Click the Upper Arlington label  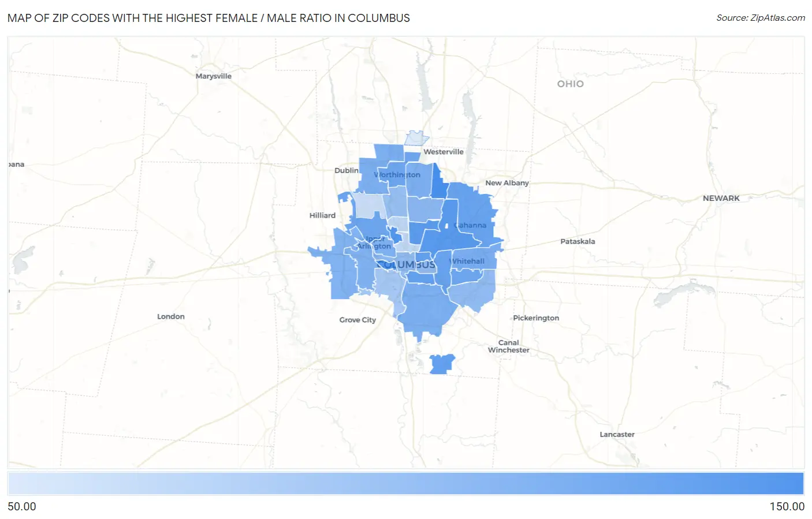tap(374, 242)
